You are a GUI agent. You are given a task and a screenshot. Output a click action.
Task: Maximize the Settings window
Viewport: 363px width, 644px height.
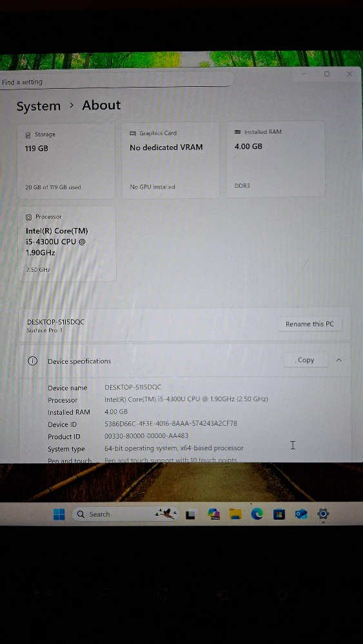tap(327, 74)
